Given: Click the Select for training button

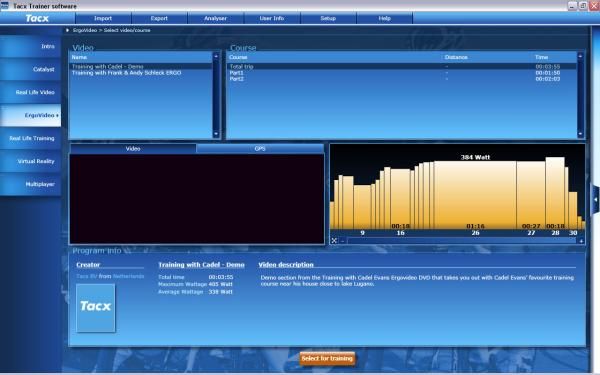Looking at the screenshot, I should (x=327, y=359).
